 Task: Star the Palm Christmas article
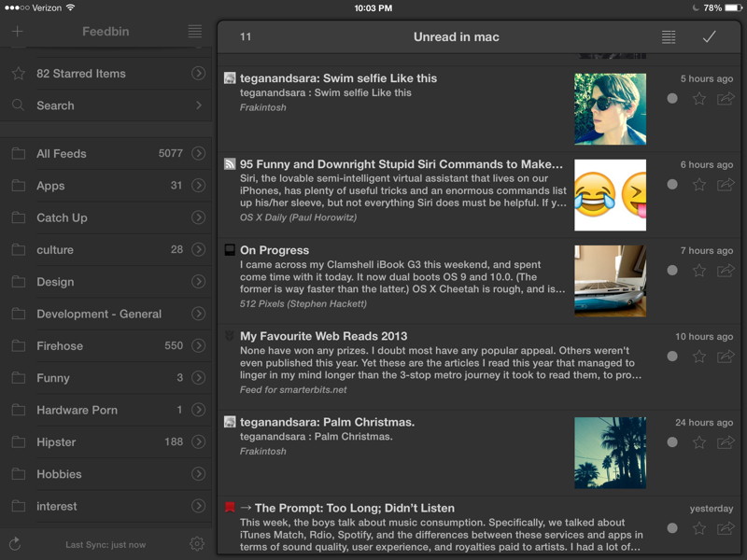(x=698, y=442)
